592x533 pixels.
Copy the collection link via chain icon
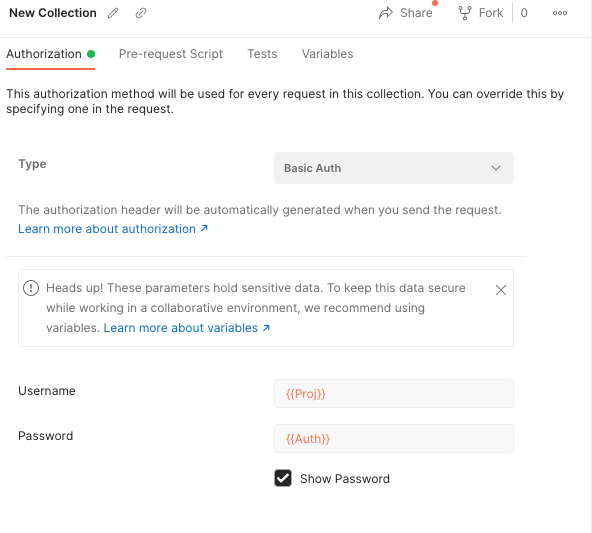click(141, 13)
